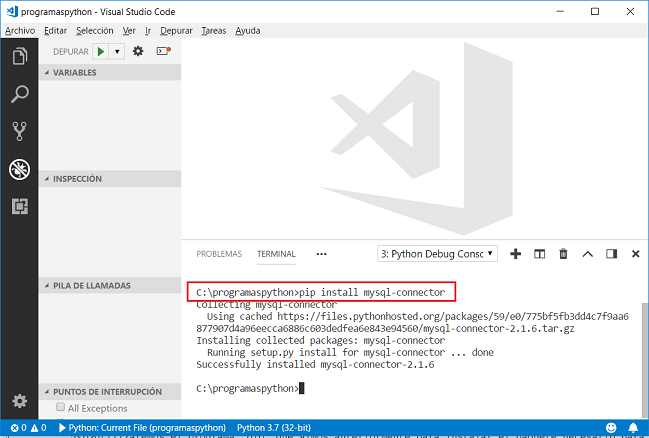
Task: Open the Ver menu
Action: (x=129, y=31)
